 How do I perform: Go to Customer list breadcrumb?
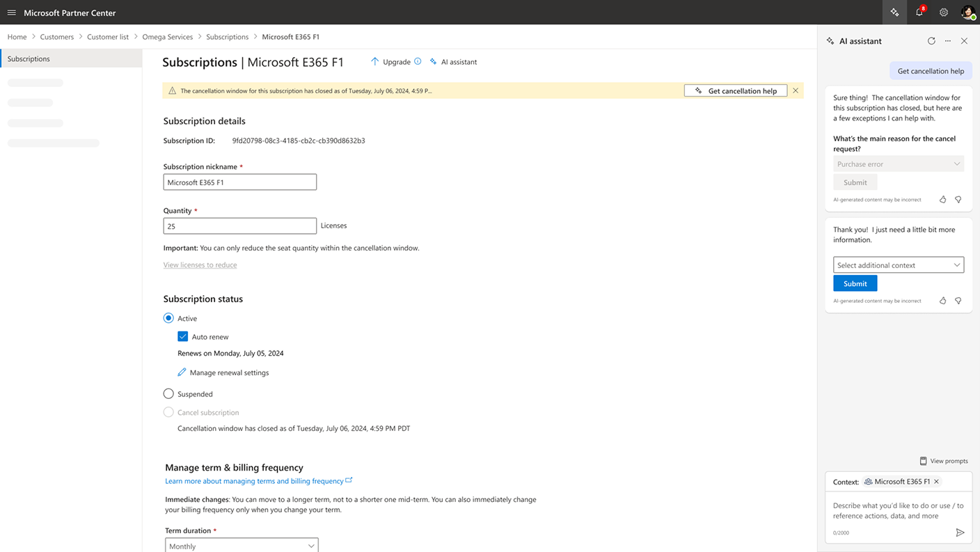click(108, 37)
